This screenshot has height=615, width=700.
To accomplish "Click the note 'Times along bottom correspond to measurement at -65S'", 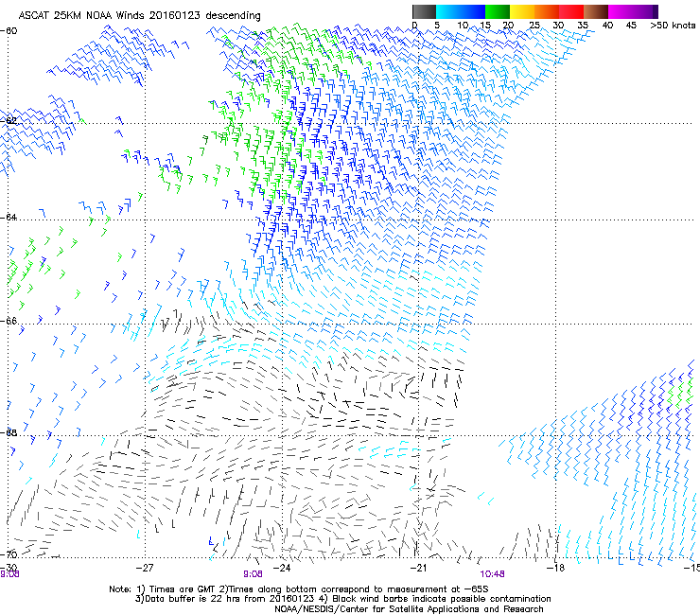I will pos(357,589).
